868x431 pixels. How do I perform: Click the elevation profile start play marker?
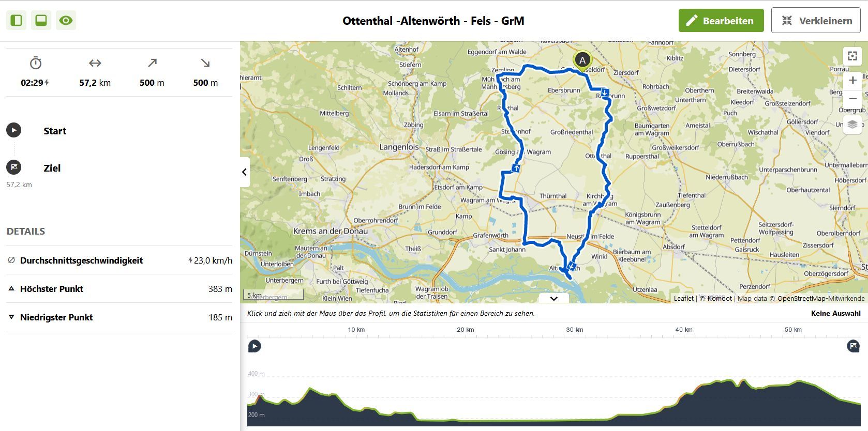pyautogui.click(x=255, y=346)
